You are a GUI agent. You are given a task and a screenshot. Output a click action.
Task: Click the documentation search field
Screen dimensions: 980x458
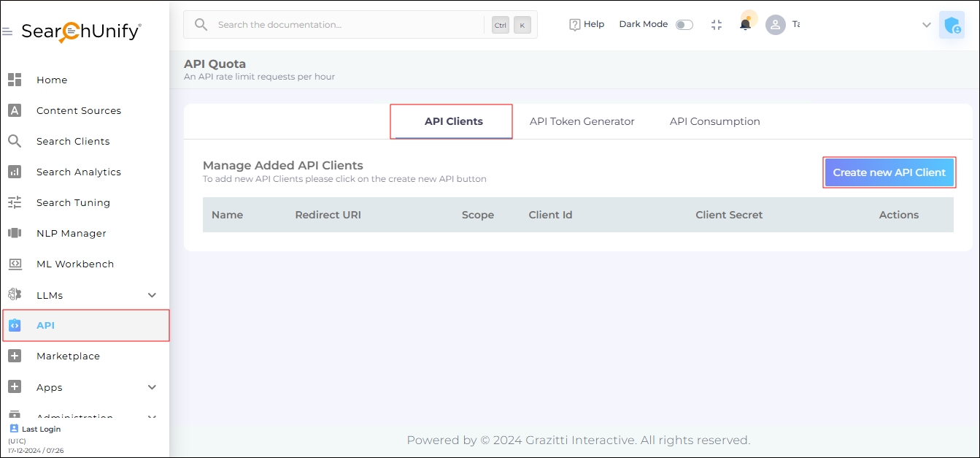[343, 25]
